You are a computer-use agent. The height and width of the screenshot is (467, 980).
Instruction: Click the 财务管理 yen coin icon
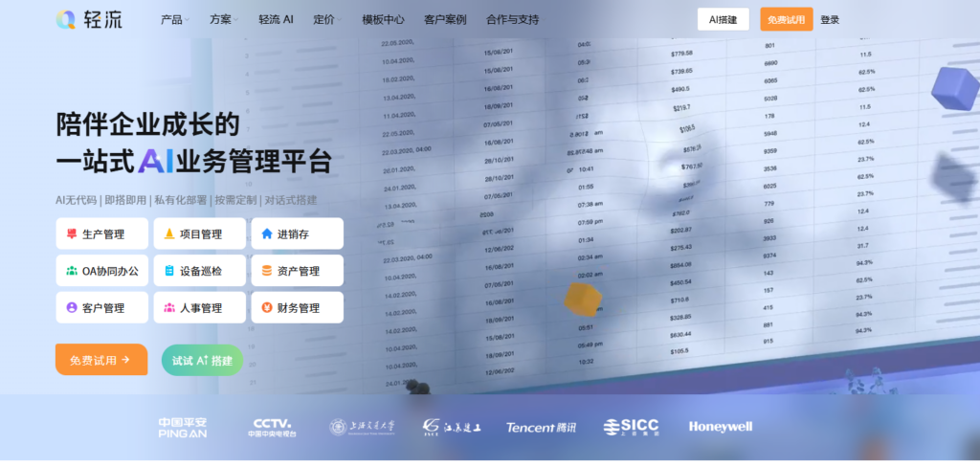[267, 307]
